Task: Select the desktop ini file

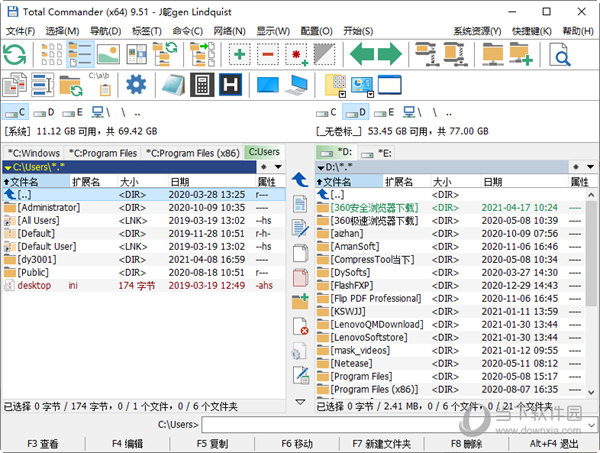Action: pyautogui.click(x=143, y=285)
